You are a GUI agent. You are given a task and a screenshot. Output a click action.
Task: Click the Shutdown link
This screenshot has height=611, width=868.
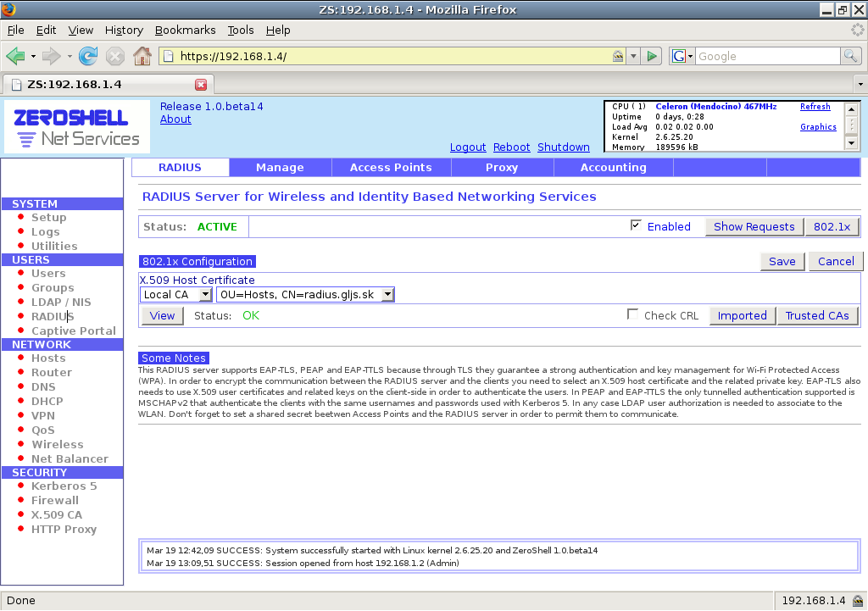(564, 147)
